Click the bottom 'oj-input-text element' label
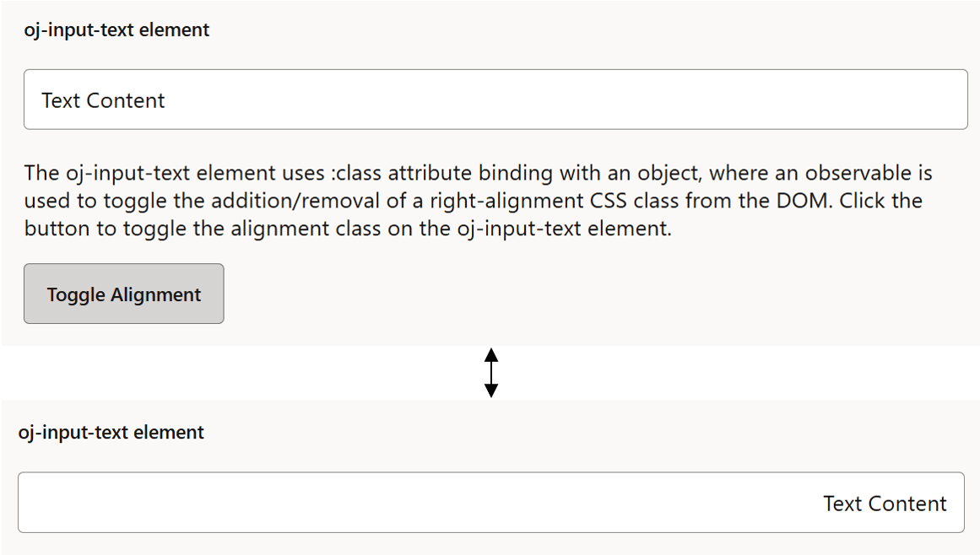The width and height of the screenshot is (980, 555). (x=110, y=432)
